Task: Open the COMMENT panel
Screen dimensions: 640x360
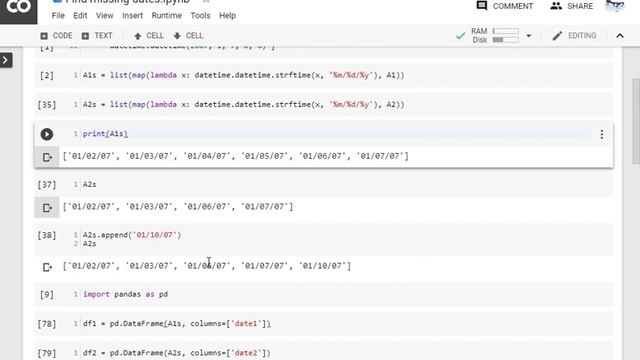Action: [505, 6]
